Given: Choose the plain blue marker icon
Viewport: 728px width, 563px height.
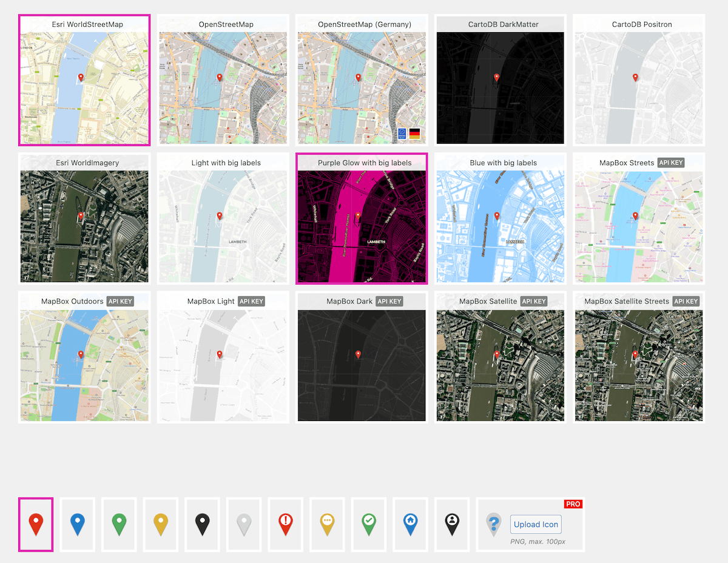Looking at the screenshot, I should 77,524.
